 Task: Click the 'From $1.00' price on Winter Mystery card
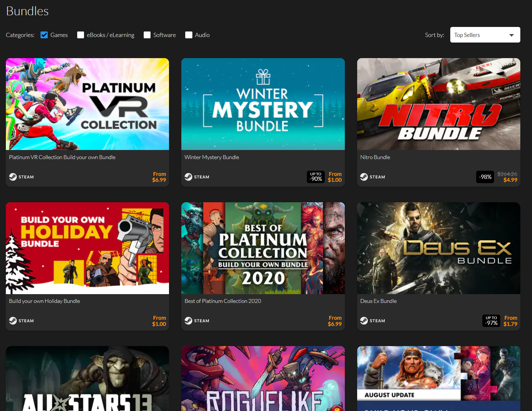pyautogui.click(x=335, y=177)
